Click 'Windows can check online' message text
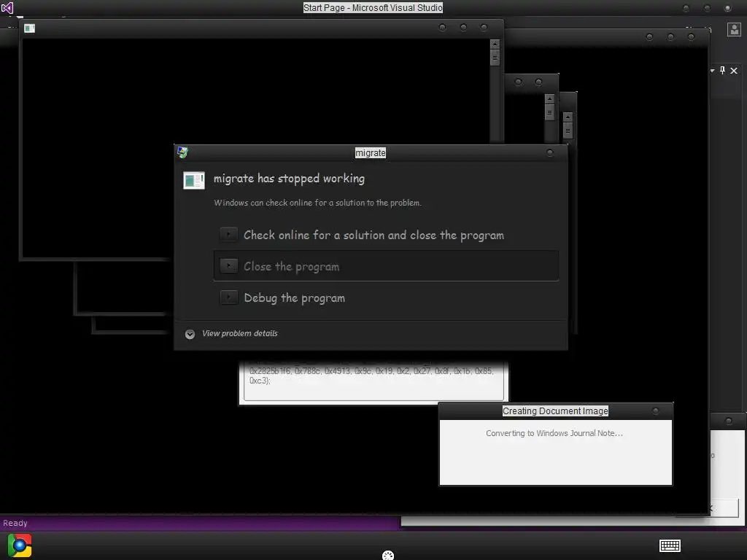This screenshot has height=560, width=747. tap(317, 203)
